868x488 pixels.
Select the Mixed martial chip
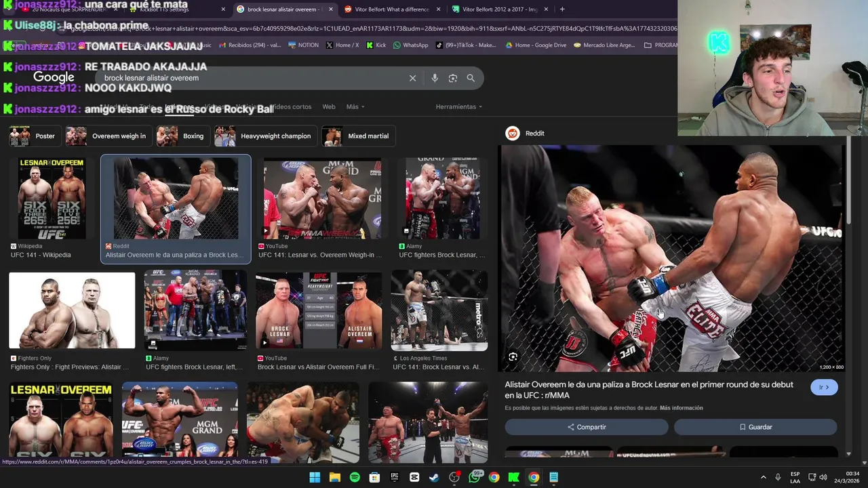pyautogui.click(x=358, y=136)
